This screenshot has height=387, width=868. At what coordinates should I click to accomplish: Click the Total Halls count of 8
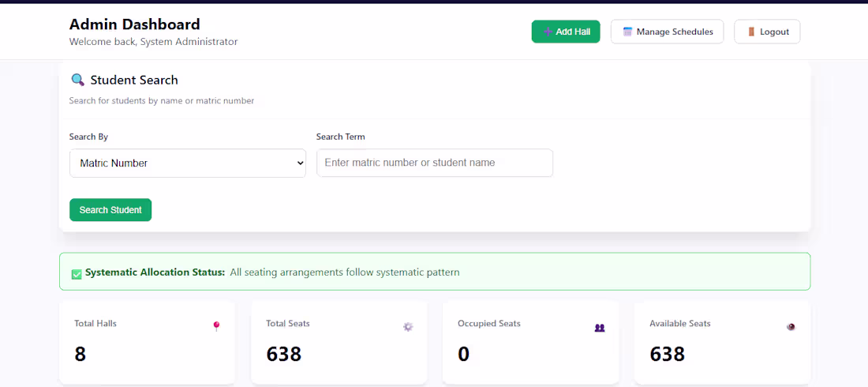[x=80, y=354]
